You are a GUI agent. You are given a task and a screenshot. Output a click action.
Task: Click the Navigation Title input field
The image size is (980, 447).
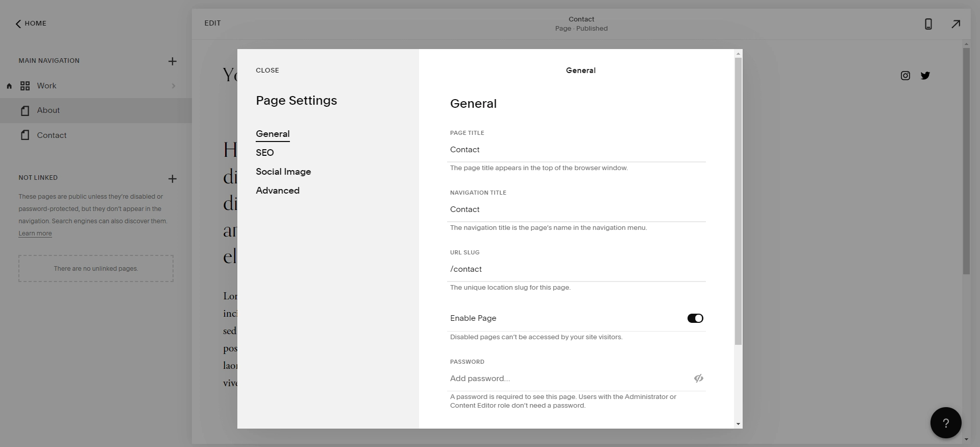[576, 209]
